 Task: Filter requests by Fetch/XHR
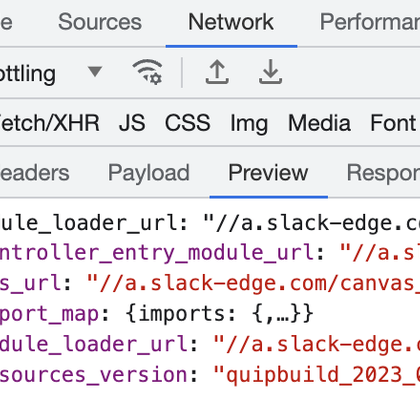(x=49, y=123)
